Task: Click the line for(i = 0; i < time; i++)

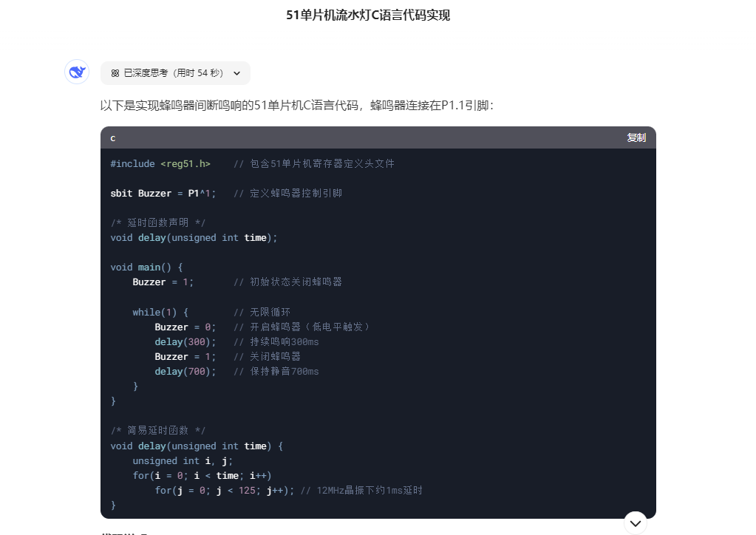Action: 202,476
